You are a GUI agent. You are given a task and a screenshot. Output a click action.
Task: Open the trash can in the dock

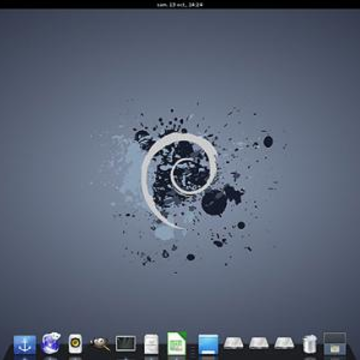click(x=310, y=344)
